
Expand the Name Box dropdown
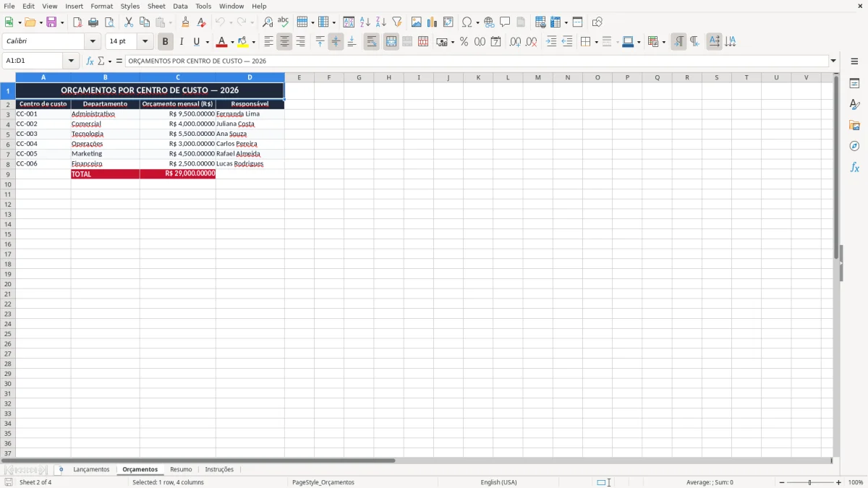[x=71, y=61]
